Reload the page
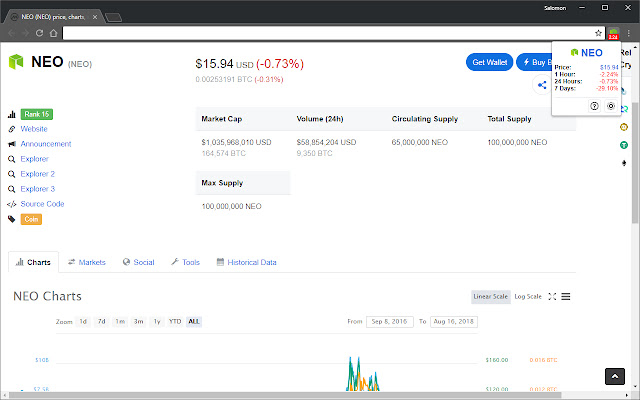Image resolution: width=640 pixels, height=400 pixels. (39, 33)
